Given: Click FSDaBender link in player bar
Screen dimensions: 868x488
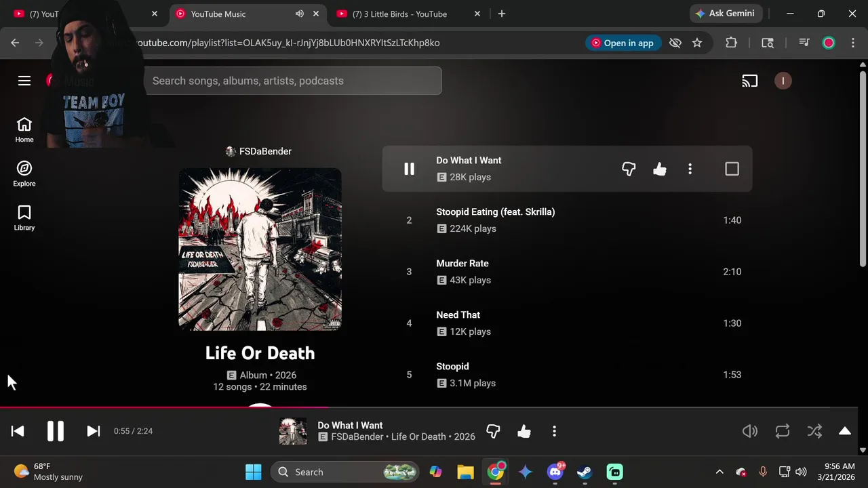Looking at the screenshot, I should [357, 437].
